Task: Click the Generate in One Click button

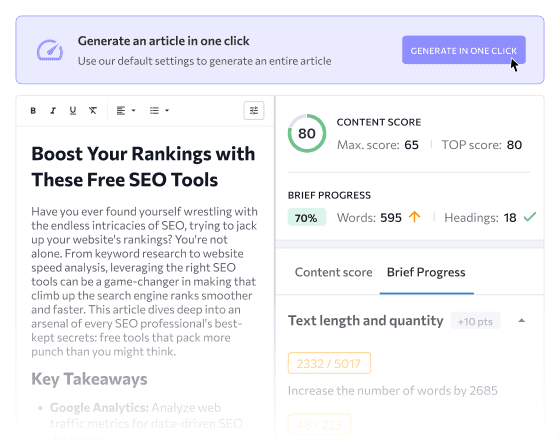Action: 464,50
